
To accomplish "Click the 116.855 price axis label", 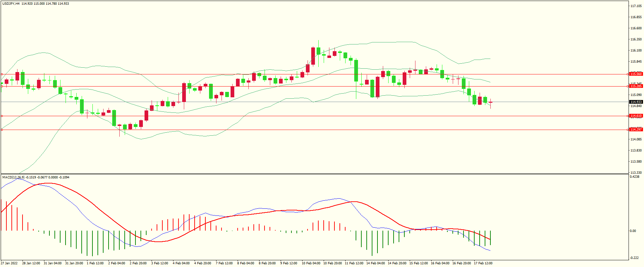I will pos(636,17).
